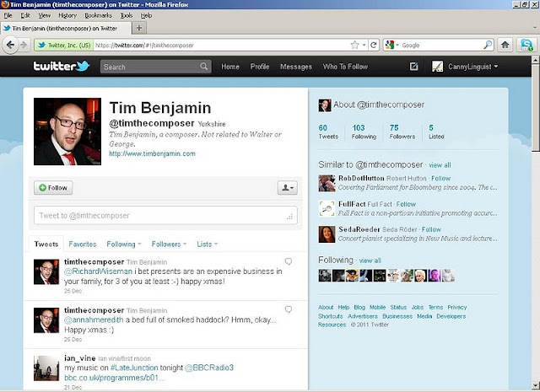Expand the Followers tab dropdown
The width and height of the screenshot is (540, 392).
185,244
